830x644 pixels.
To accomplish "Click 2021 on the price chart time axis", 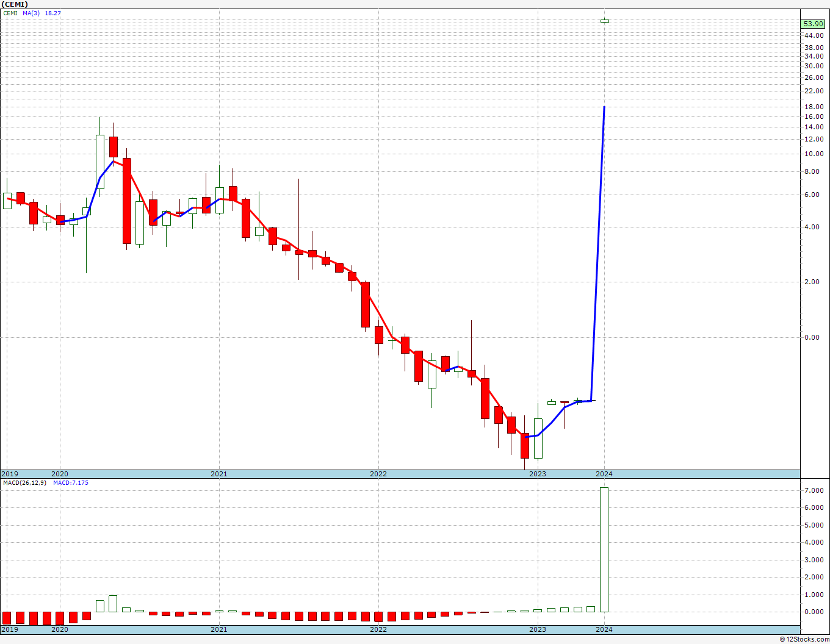I will [219, 474].
